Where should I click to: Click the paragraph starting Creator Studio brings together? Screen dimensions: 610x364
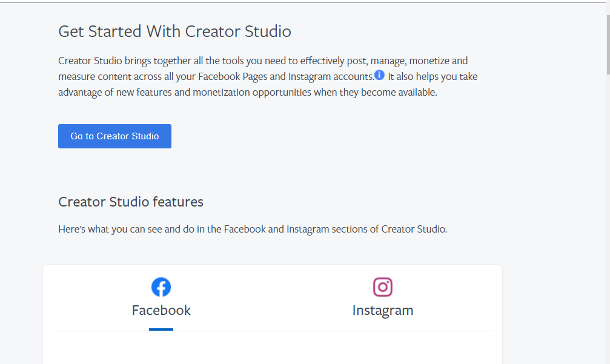click(x=268, y=76)
